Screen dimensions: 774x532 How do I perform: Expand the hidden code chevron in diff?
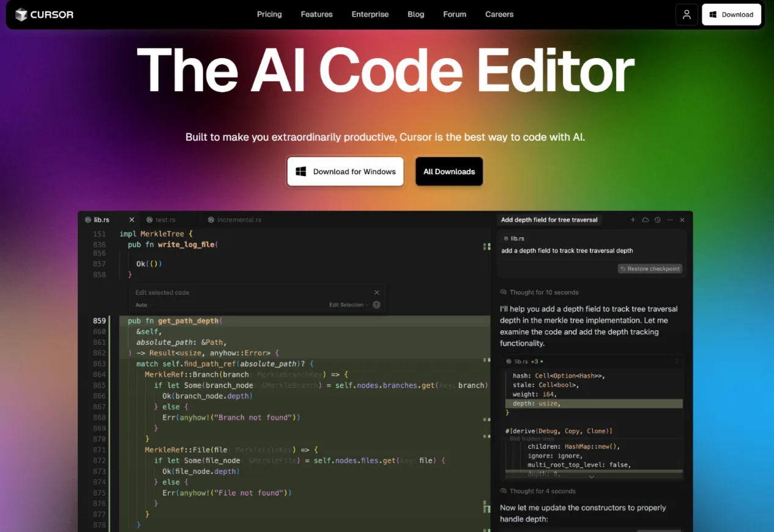click(592, 476)
